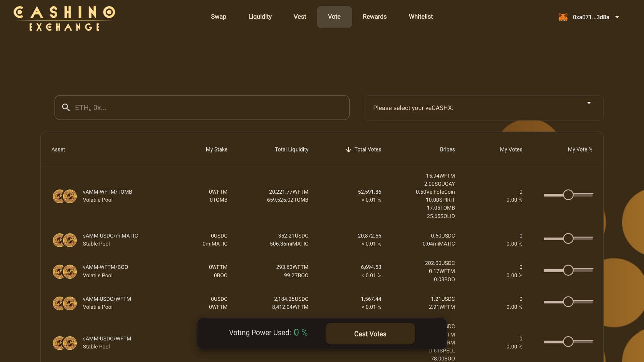The height and width of the screenshot is (362, 644).
Task: Go to the Rewards page
Action: tap(374, 17)
